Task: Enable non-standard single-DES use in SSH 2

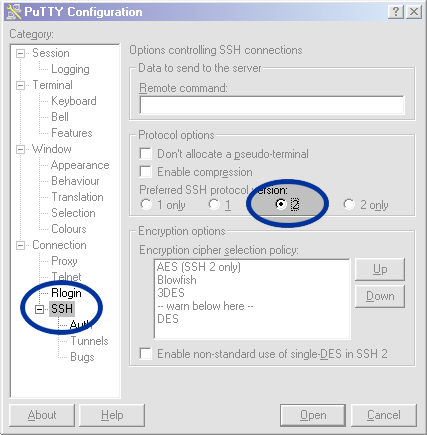Action: [x=146, y=354]
